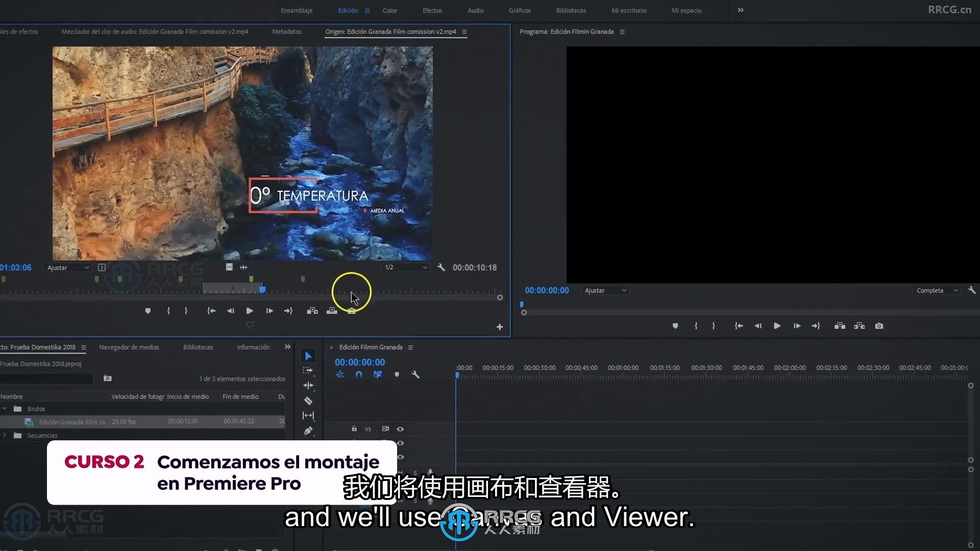The image size is (980, 551).
Task: Click the Drag Video Only icon
Action: [x=229, y=267]
